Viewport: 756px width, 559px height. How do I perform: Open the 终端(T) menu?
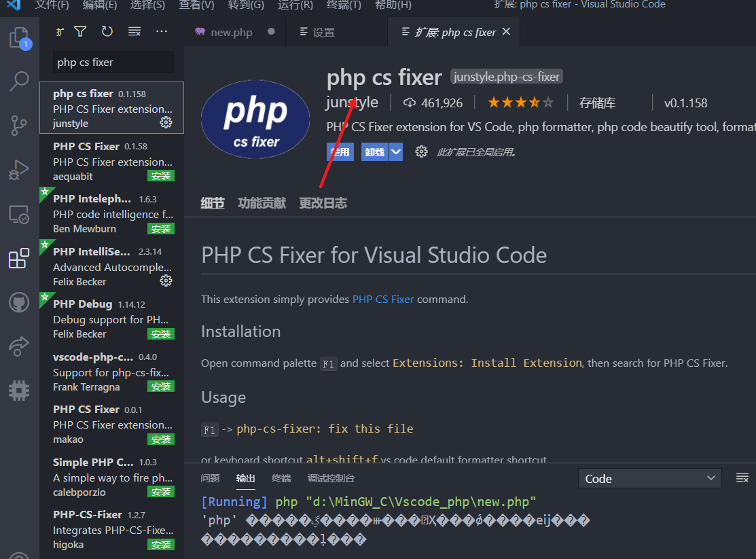[x=344, y=5]
